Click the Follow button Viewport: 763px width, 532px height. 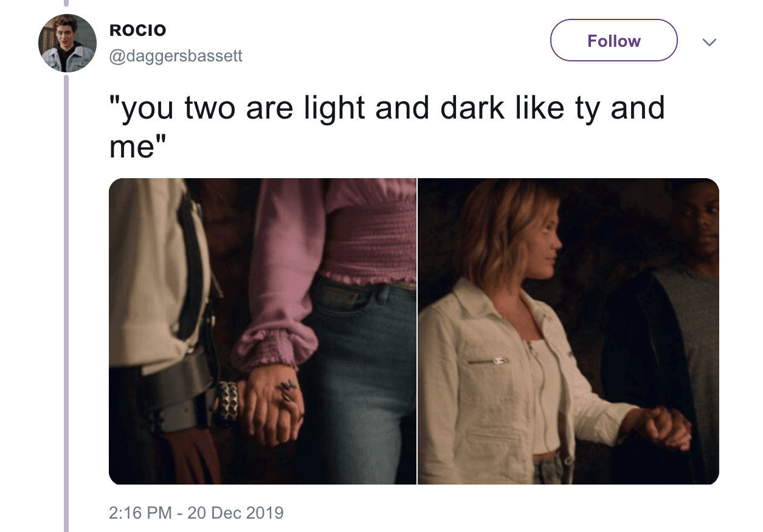[613, 41]
